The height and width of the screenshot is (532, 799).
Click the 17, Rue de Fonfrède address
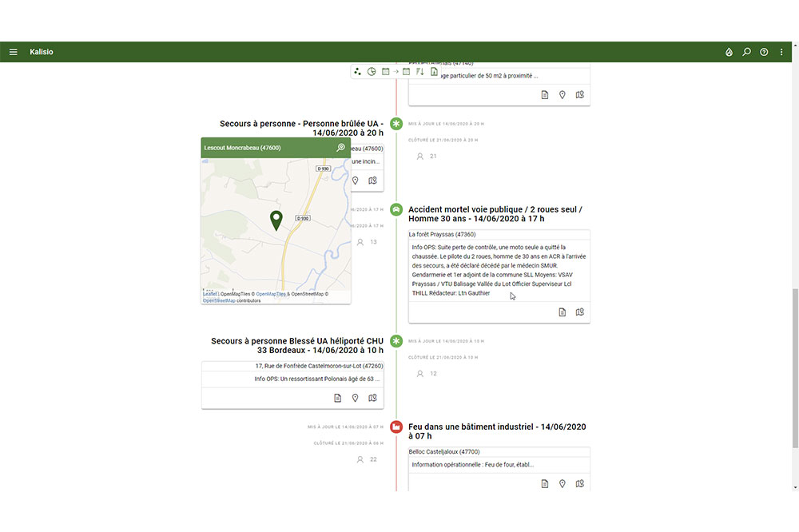point(319,366)
